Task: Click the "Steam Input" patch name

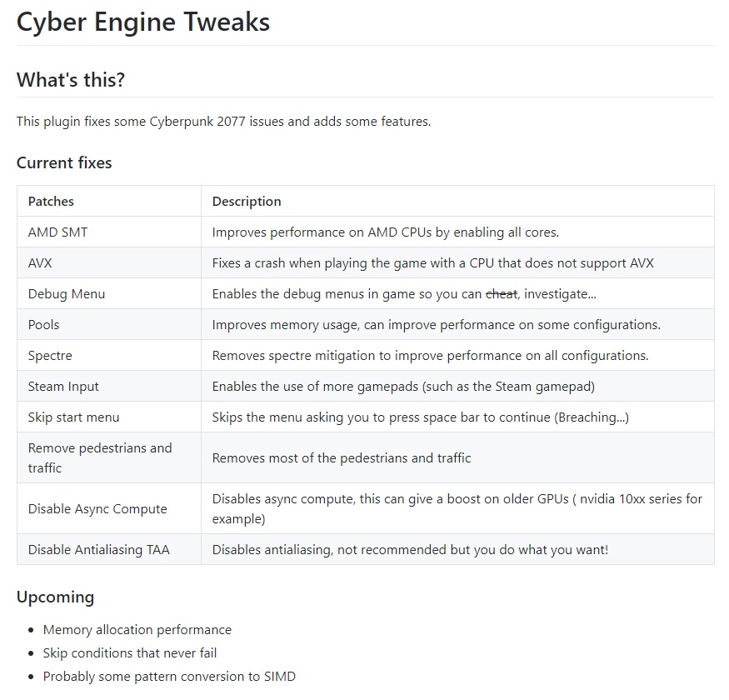Action: pos(63,386)
